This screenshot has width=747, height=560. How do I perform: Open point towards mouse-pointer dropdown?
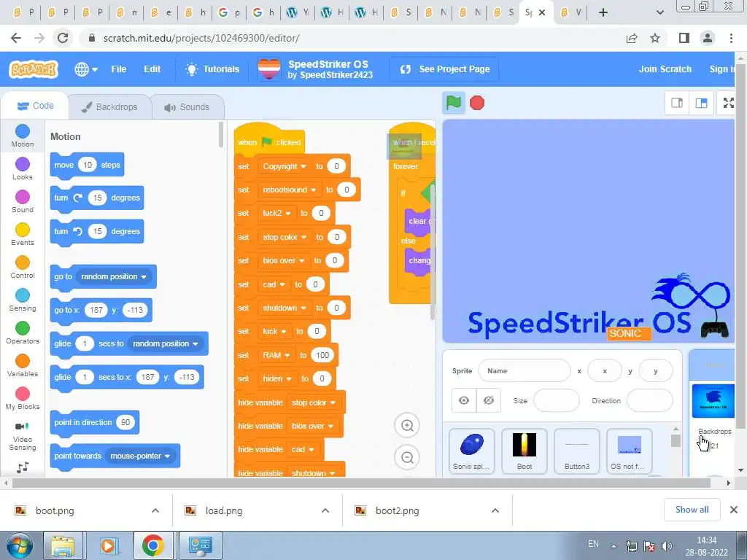point(140,456)
